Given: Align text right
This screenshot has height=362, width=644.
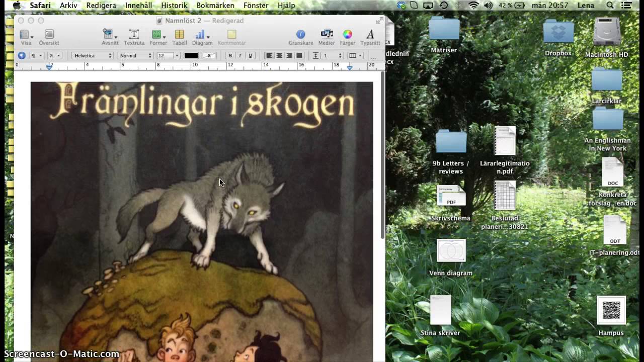Looking at the screenshot, I should pos(289,56).
